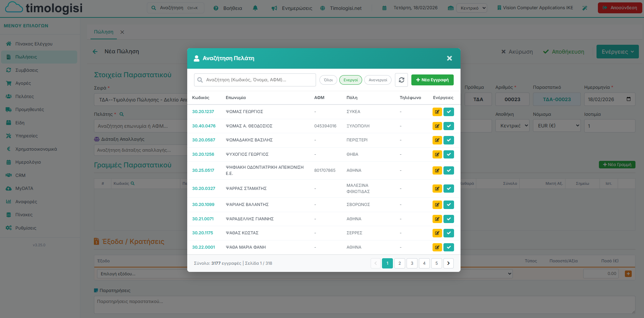
Task: Confirm ΨΑΡΡΑΣ ΣΤΑΜΑΤΗΣ with the checkmark icon
Action: pos(449,189)
